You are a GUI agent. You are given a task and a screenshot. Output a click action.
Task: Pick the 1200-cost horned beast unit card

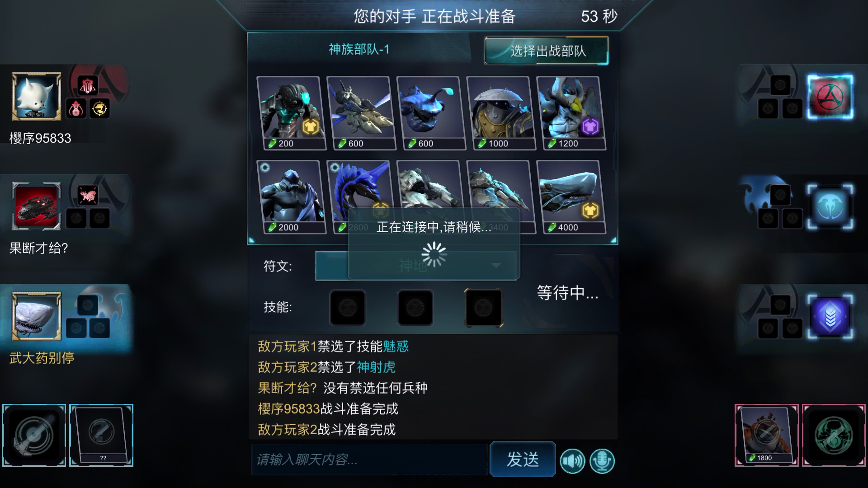[x=571, y=113]
